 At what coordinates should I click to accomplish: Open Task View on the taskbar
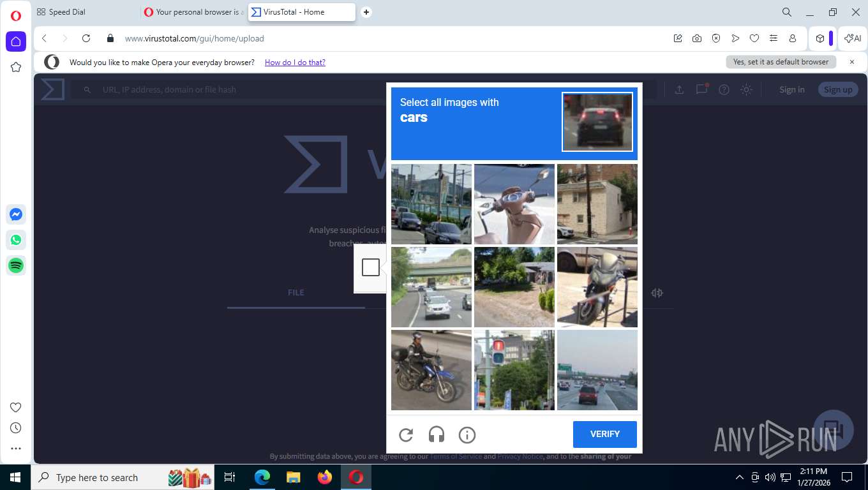[x=230, y=477]
